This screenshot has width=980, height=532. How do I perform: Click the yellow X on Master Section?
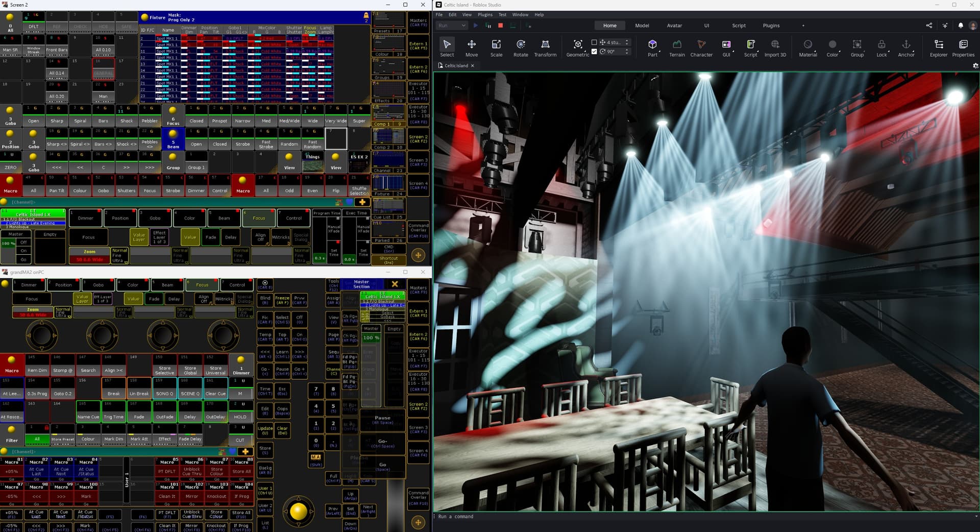point(395,284)
